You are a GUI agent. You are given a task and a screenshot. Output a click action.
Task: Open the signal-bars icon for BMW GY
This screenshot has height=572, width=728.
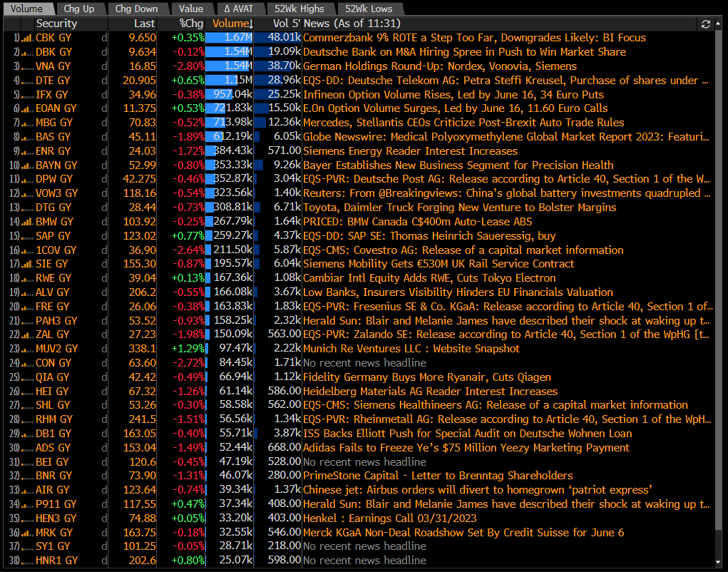[x=27, y=222]
